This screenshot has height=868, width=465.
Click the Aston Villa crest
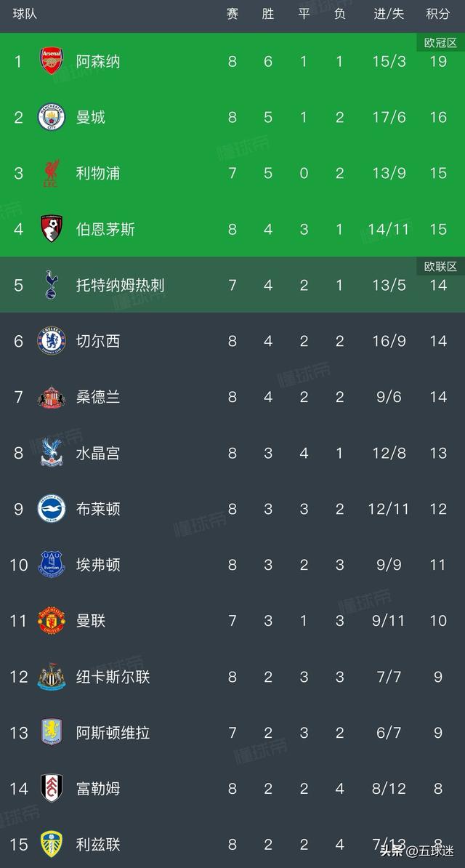[x=52, y=733]
